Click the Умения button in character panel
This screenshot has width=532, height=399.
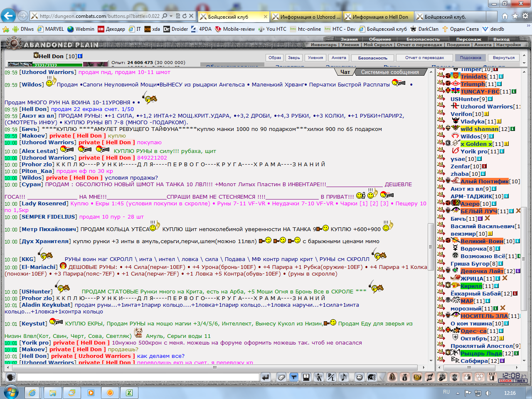(315, 58)
